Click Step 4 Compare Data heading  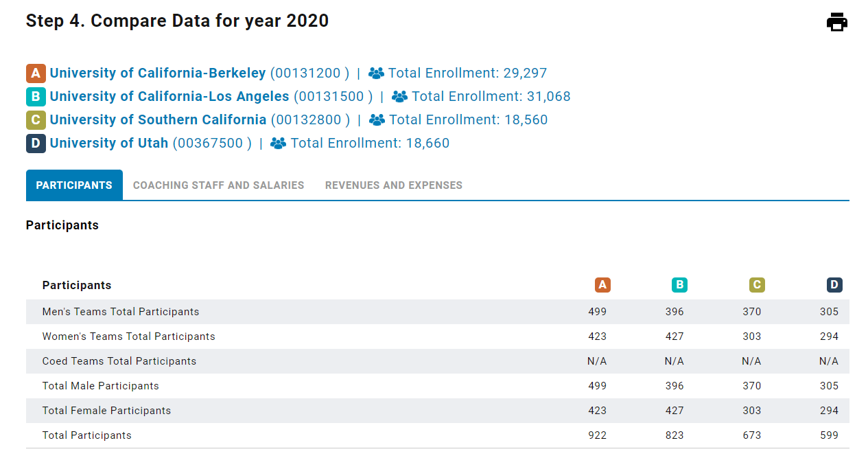[x=178, y=21]
